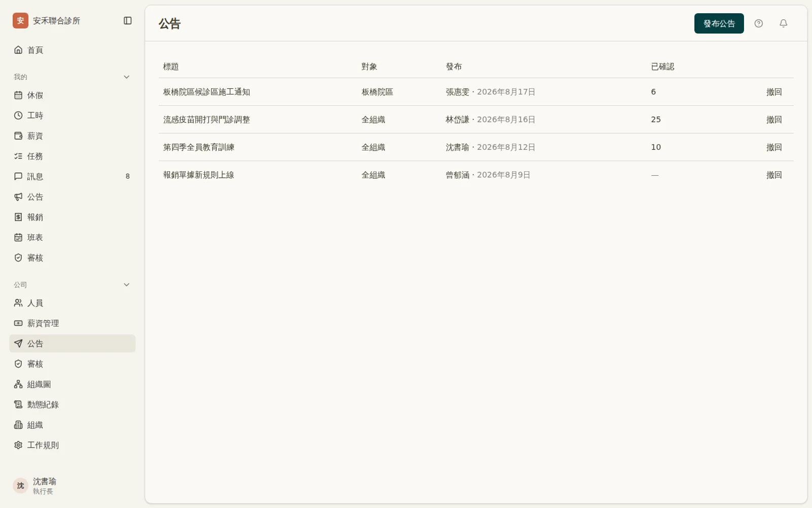
Task: Click the 組織 building icon
Action: [18, 425]
